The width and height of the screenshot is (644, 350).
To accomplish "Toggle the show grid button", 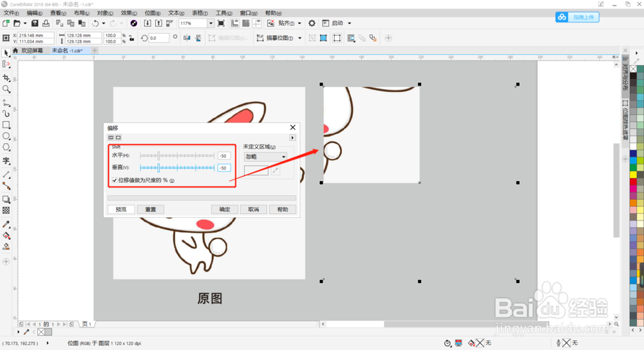I will coord(245,23).
